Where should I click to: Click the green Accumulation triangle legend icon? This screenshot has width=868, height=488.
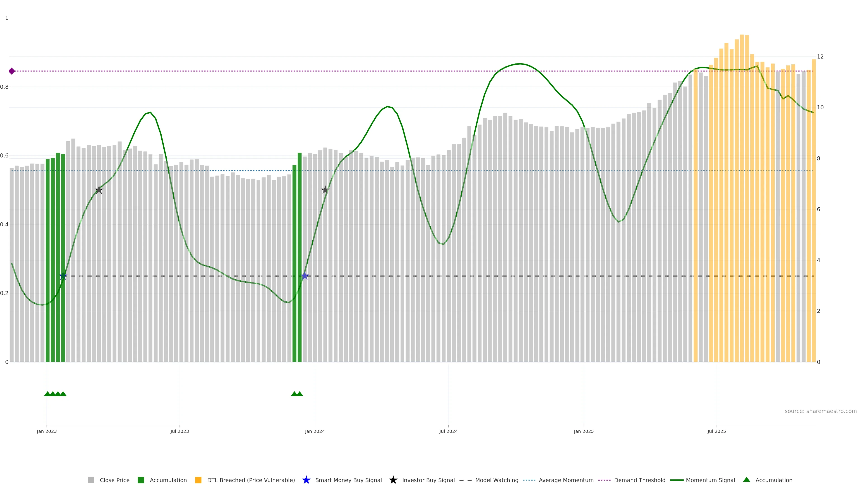(x=746, y=480)
